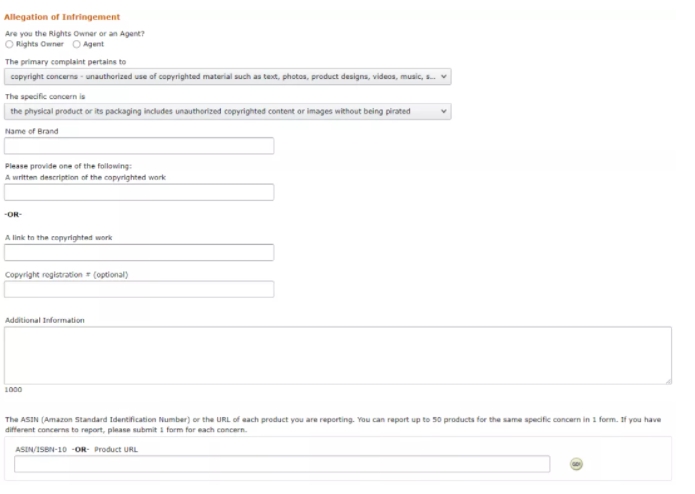Select the Rights Owner radio button
695x494 pixels.
click(x=9, y=44)
